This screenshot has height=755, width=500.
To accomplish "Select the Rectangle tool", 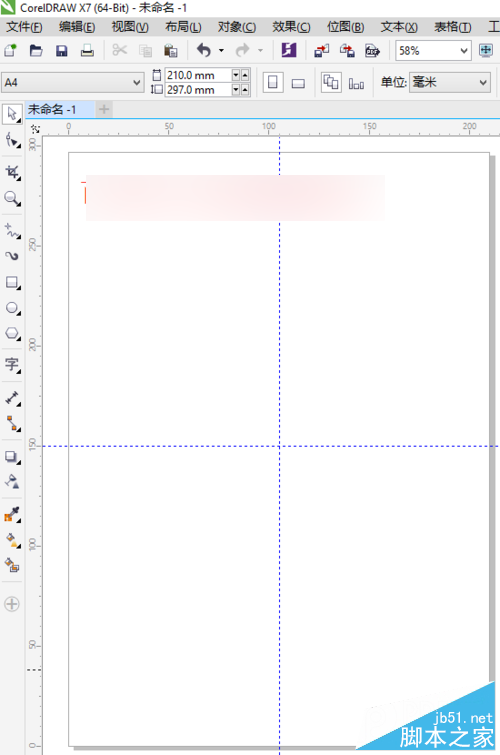I will 12,282.
